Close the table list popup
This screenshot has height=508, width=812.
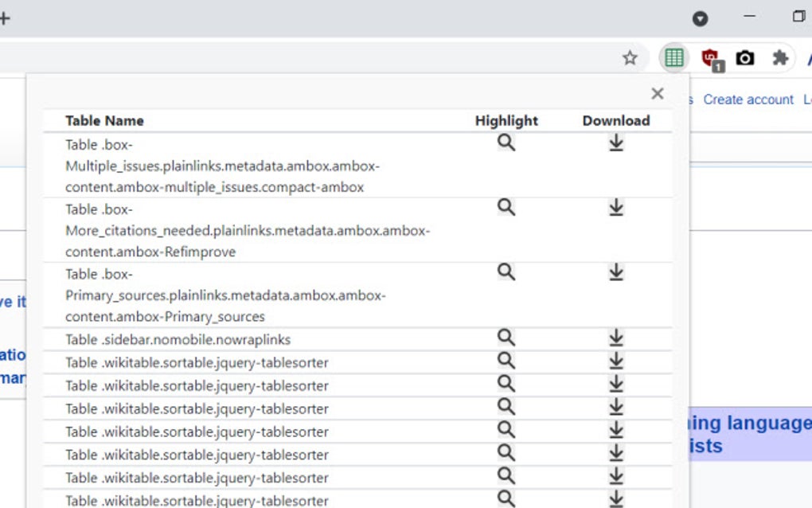pyautogui.click(x=657, y=93)
